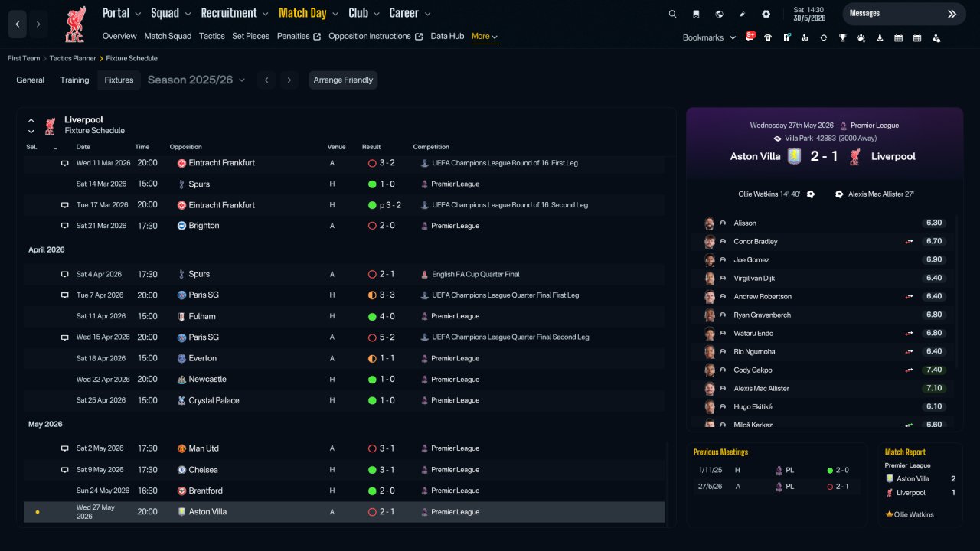Screen dimensions: 980x551
Task: Click the bookmark flag icon in top bar
Action: pos(696,14)
